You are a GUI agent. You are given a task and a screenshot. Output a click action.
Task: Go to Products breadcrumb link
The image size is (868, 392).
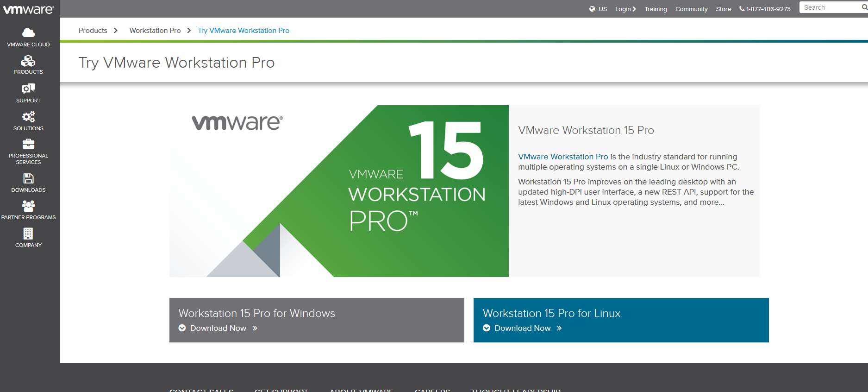click(93, 31)
